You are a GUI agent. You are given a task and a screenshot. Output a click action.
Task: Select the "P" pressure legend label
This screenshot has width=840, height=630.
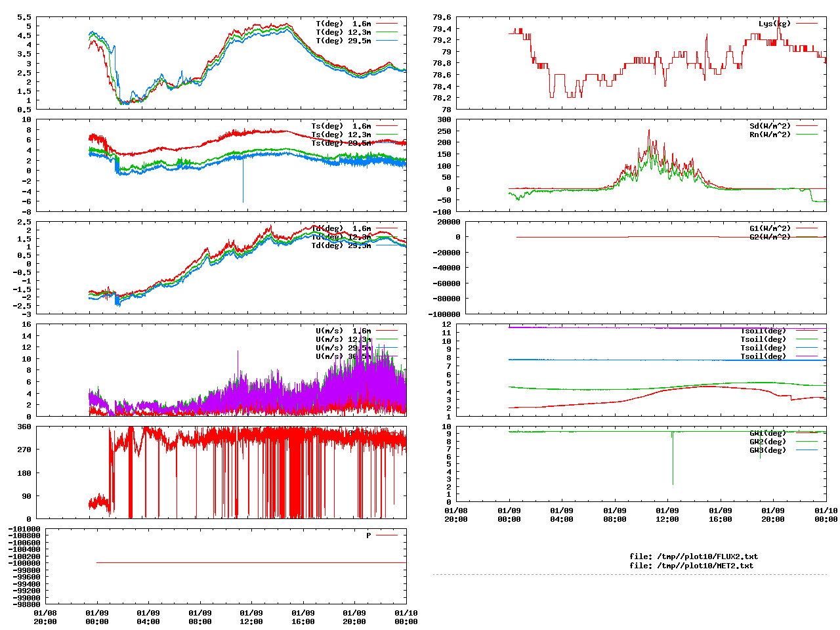[369, 535]
